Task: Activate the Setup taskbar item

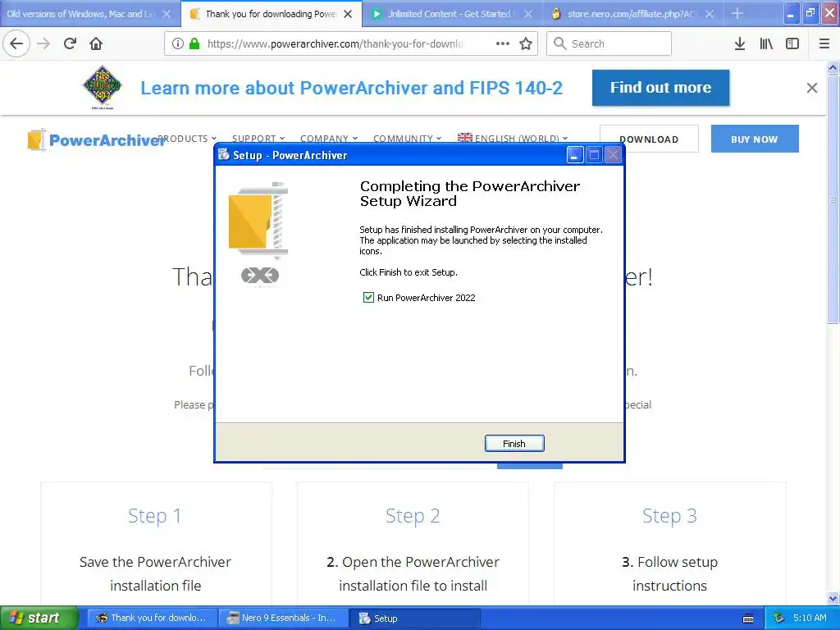Action: [414, 618]
